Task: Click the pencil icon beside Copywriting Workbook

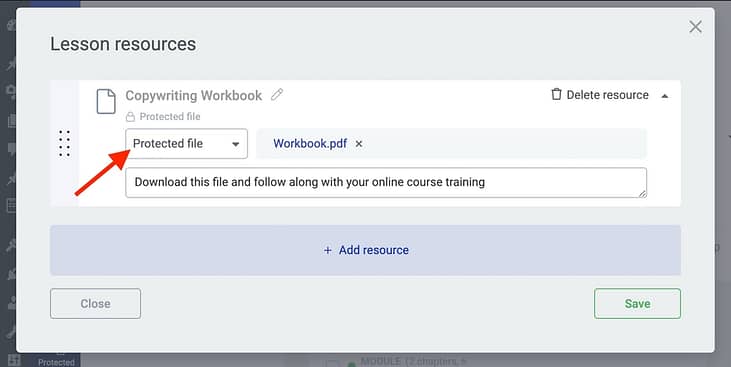Action: (277, 95)
